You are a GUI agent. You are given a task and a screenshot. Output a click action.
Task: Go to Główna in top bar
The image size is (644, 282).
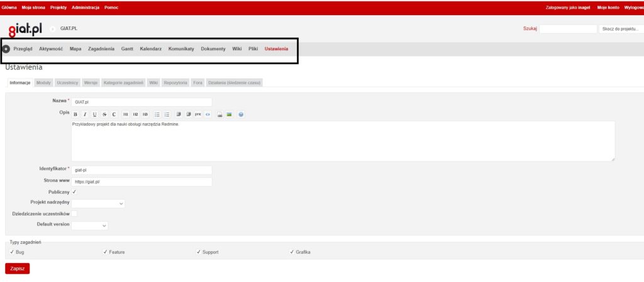point(9,8)
